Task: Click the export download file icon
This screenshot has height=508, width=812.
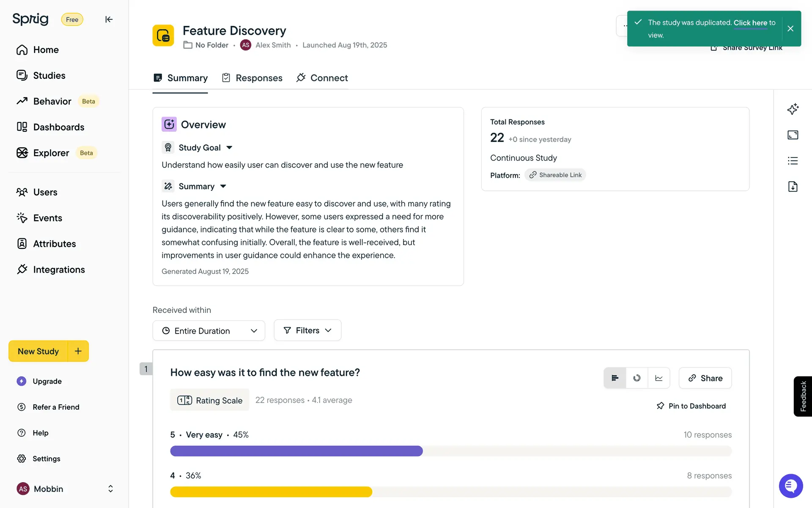Action: 793,187
